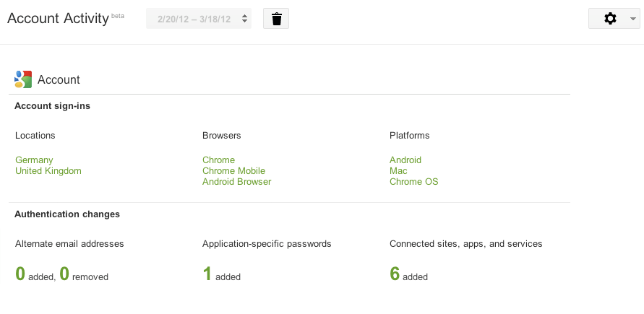Open the United Kingdom location link

click(48, 171)
